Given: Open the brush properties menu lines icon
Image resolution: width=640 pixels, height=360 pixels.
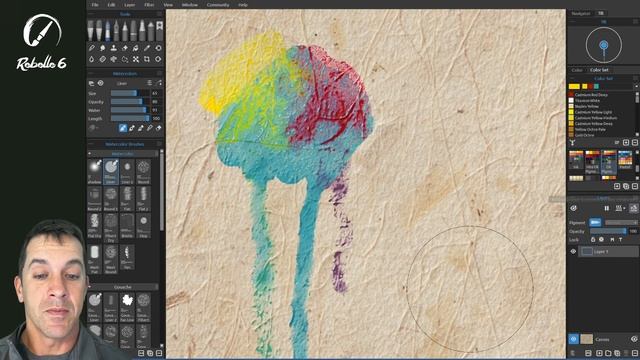Looking at the screenshot, I should 149,83.
